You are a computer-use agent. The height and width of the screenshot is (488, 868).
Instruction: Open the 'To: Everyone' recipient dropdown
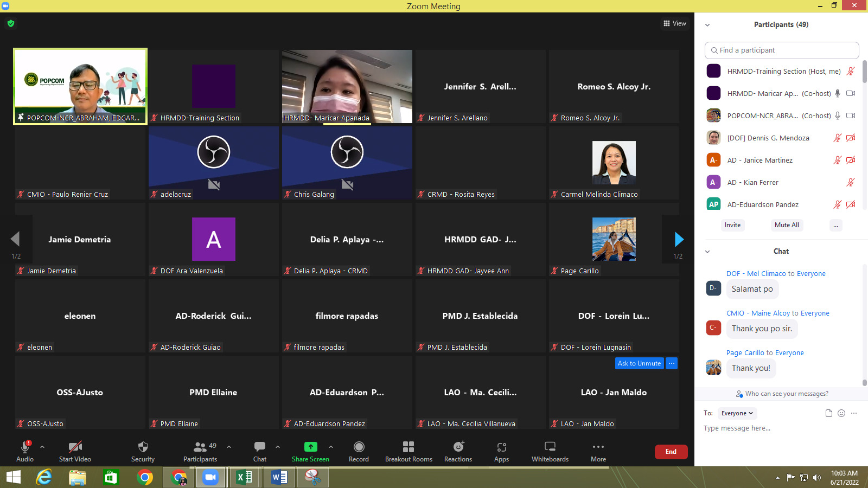pos(737,413)
